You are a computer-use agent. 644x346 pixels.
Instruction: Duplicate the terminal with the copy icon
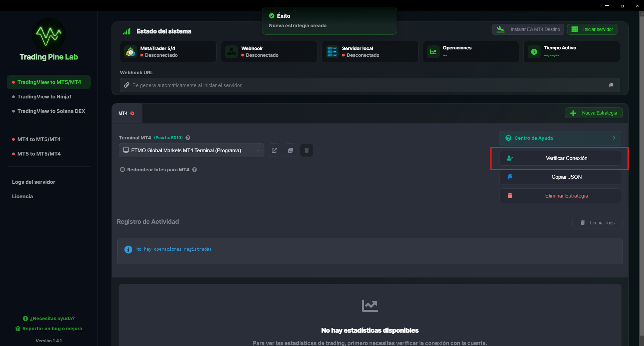[290, 150]
